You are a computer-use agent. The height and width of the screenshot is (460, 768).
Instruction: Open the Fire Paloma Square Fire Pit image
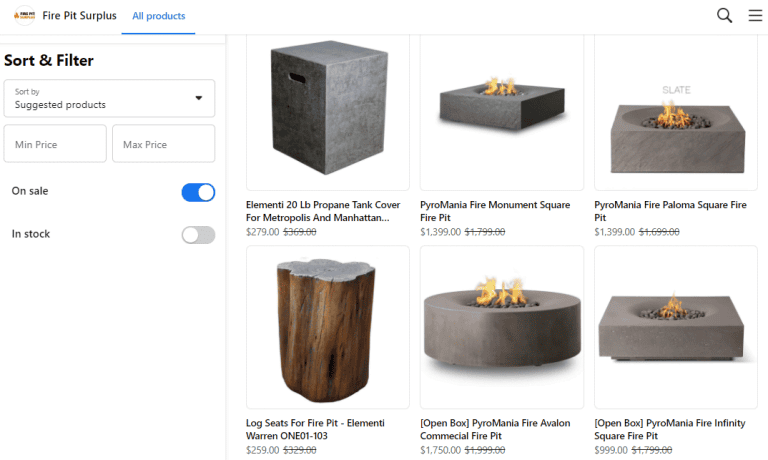click(676, 112)
